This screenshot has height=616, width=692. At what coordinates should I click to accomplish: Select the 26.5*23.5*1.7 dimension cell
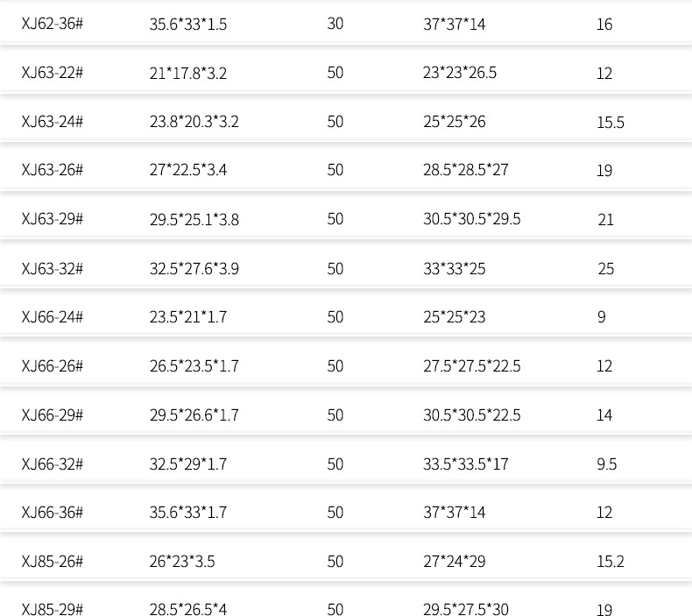pyautogui.click(x=194, y=366)
